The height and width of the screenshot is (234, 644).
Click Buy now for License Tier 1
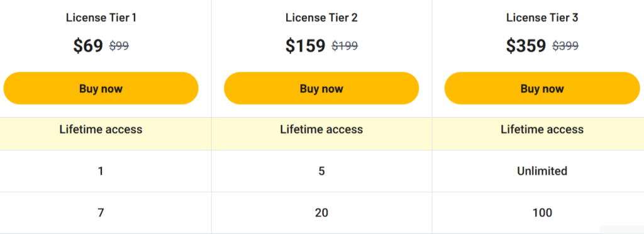101,88
